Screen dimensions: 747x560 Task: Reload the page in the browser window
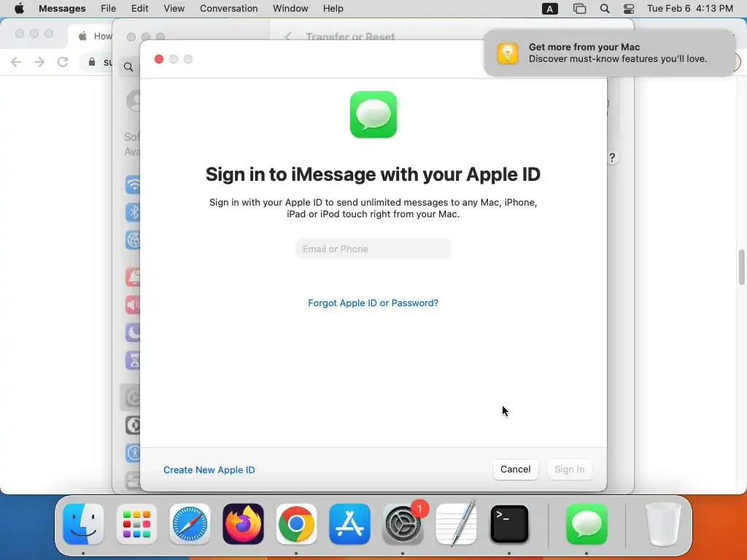click(63, 62)
